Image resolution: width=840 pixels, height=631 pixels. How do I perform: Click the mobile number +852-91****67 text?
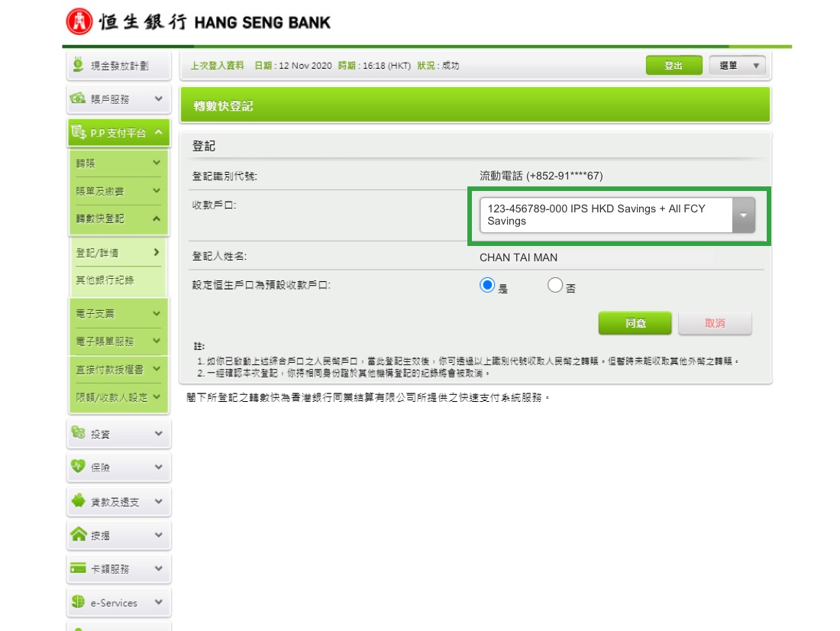tap(564, 176)
